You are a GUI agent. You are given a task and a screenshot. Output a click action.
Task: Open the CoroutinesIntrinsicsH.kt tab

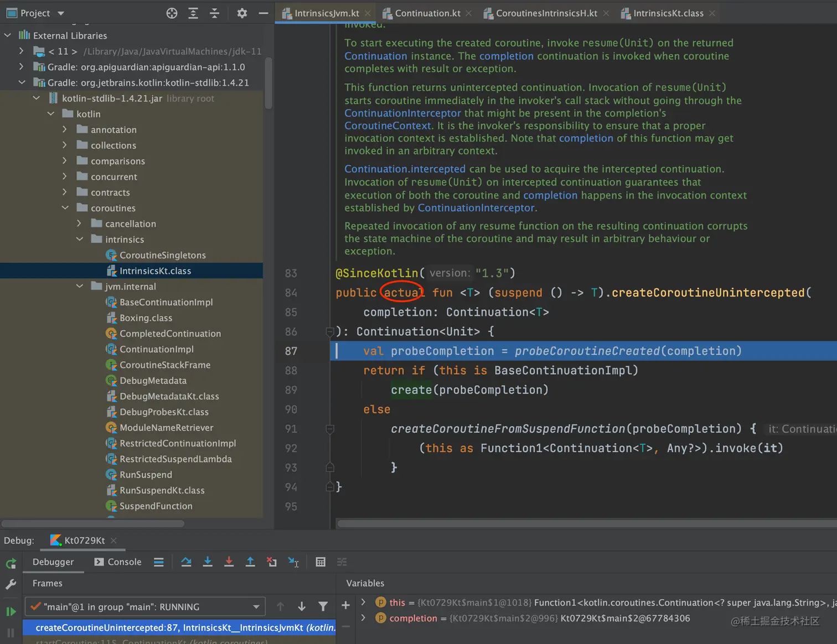546,13
